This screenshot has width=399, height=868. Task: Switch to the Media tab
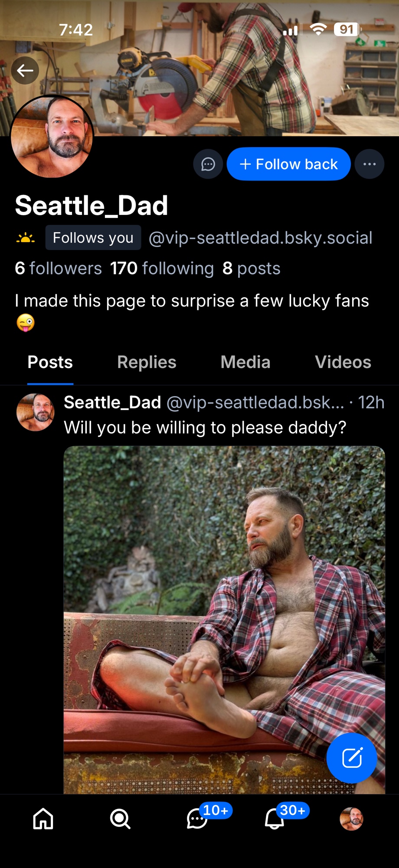(x=245, y=362)
